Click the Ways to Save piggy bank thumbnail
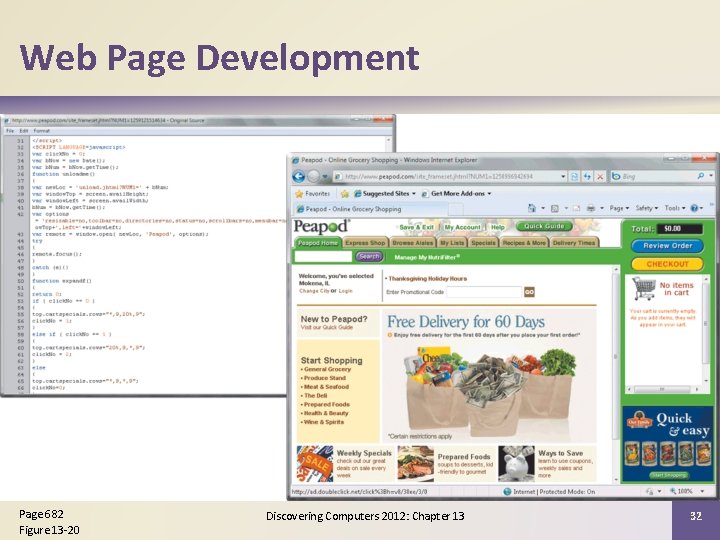 (x=516, y=463)
